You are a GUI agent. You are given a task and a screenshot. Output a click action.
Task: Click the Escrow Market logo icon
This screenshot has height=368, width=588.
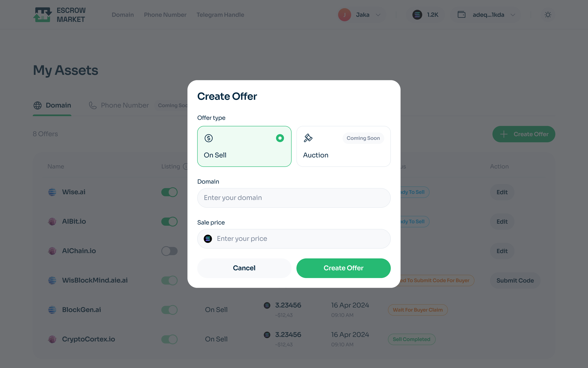pos(43,15)
